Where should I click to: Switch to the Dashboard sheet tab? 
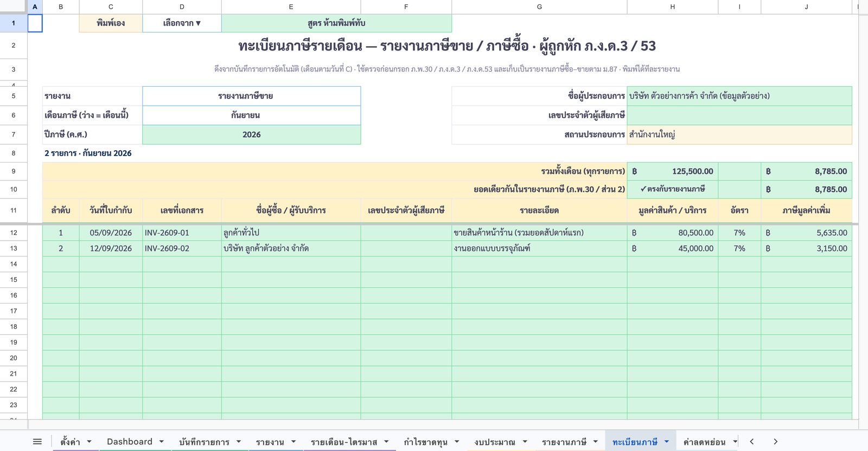pos(130,442)
